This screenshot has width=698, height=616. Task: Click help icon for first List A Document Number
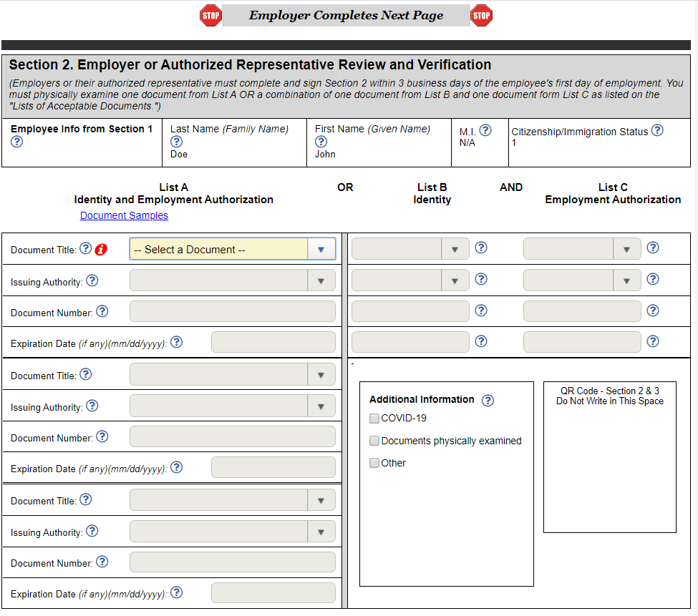pos(102,311)
